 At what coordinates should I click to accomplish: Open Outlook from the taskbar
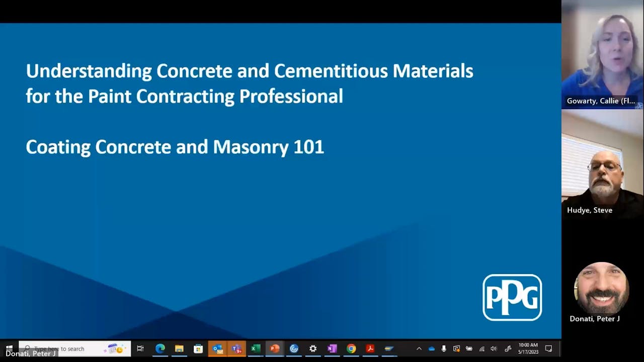(218, 348)
